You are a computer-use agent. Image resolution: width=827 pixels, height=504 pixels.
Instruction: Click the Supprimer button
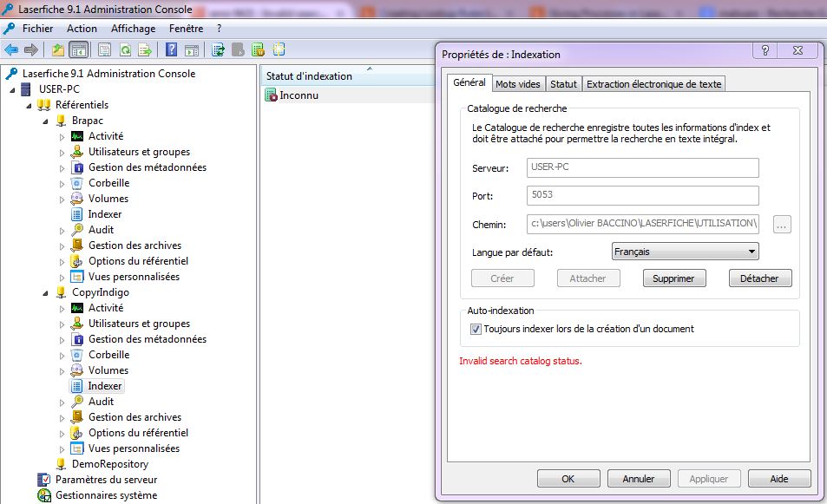674,278
